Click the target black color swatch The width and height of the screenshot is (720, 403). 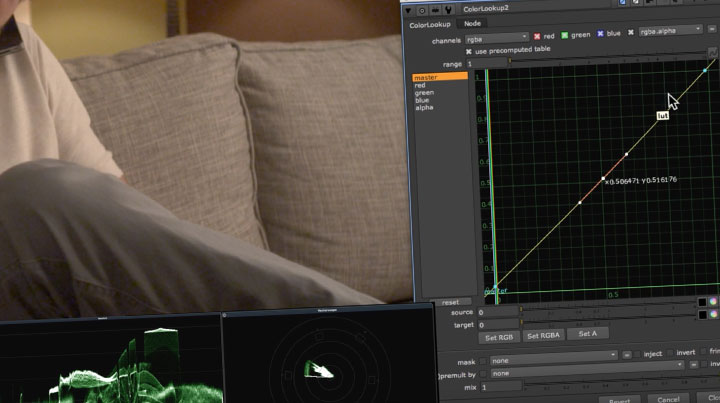pos(703,315)
